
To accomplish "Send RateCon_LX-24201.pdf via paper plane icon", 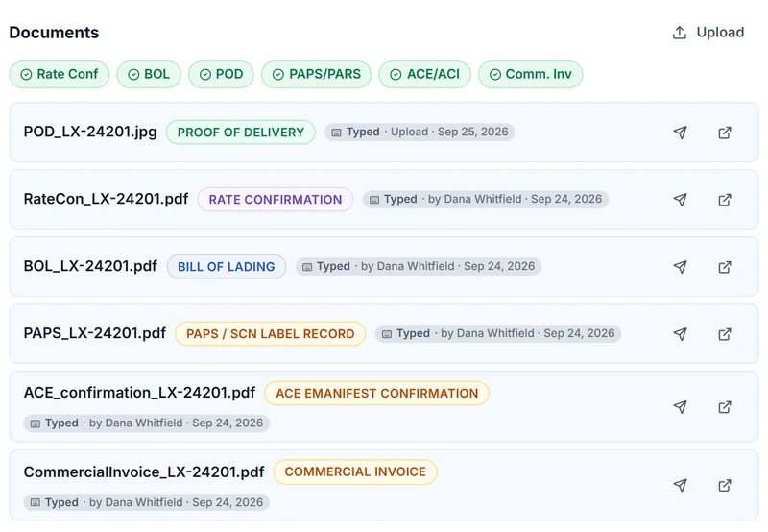I will pos(680,200).
